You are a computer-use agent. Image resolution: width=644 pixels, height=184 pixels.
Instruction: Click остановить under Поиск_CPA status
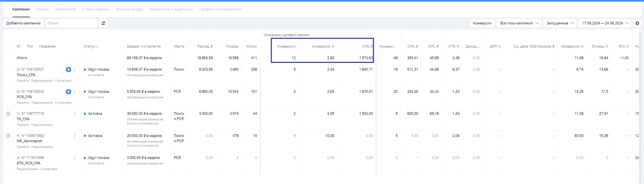click(x=97, y=74)
